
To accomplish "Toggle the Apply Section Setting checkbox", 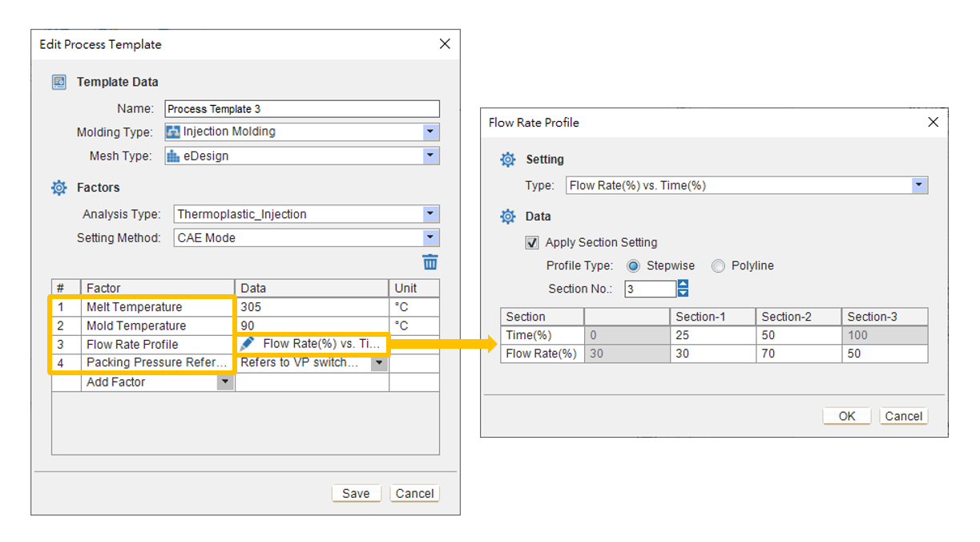I will click(532, 242).
